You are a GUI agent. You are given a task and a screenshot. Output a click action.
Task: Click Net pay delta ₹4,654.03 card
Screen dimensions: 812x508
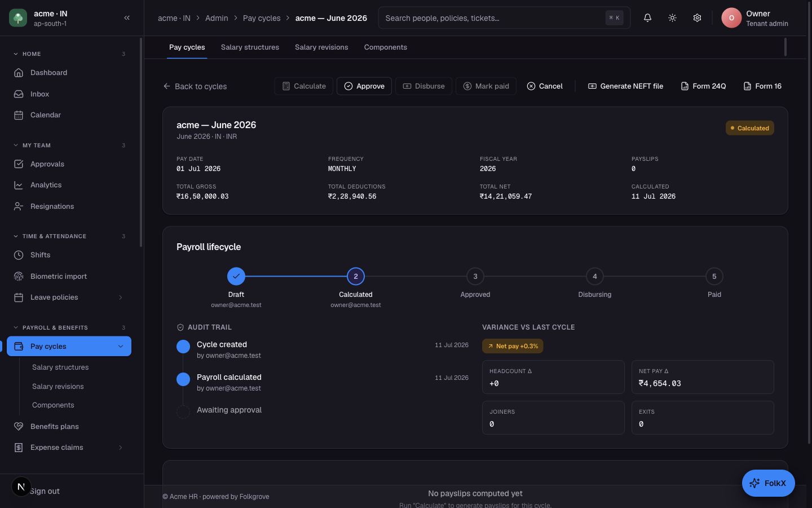click(703, 377)
